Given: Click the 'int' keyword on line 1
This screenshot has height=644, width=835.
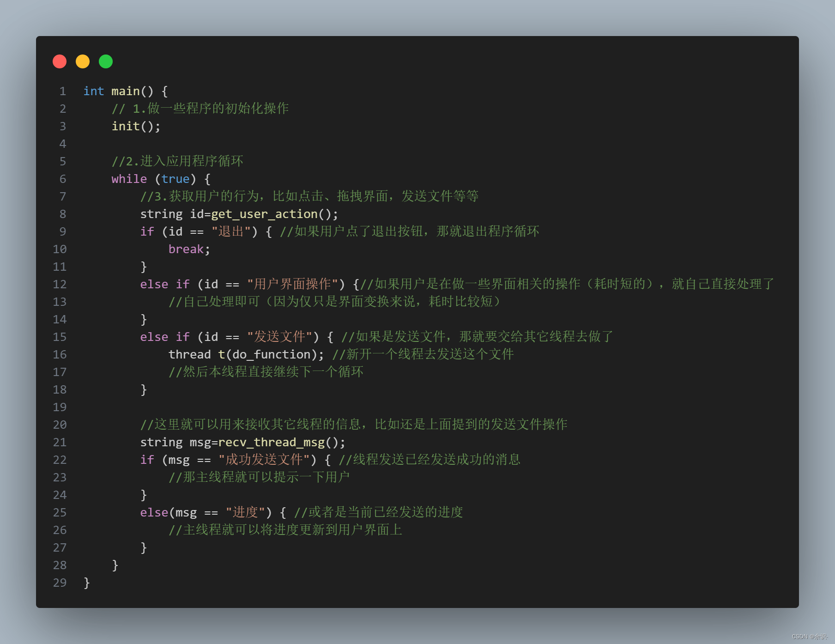Looking at the screenshot, I should click(94, 91).
